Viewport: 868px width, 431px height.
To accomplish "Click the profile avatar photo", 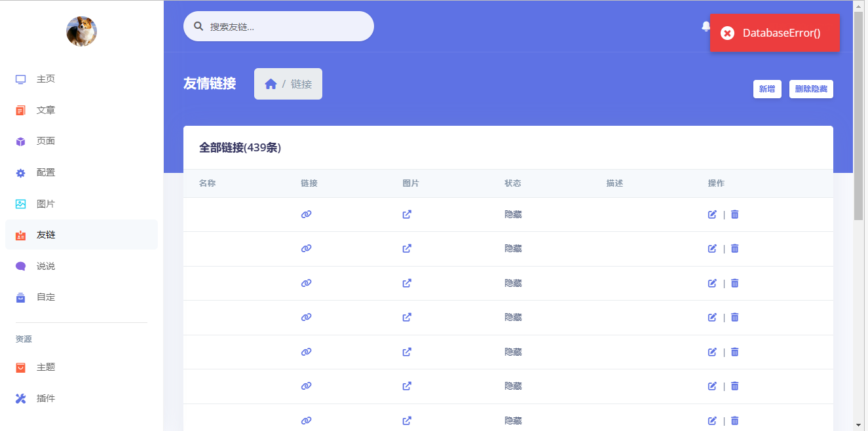I will click(x=81, y=31).
